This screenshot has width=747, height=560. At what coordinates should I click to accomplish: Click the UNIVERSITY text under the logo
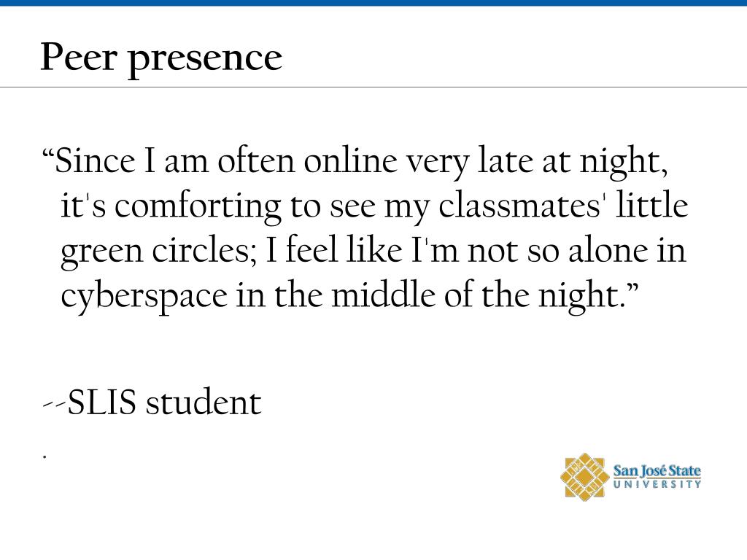click(657, 484)
